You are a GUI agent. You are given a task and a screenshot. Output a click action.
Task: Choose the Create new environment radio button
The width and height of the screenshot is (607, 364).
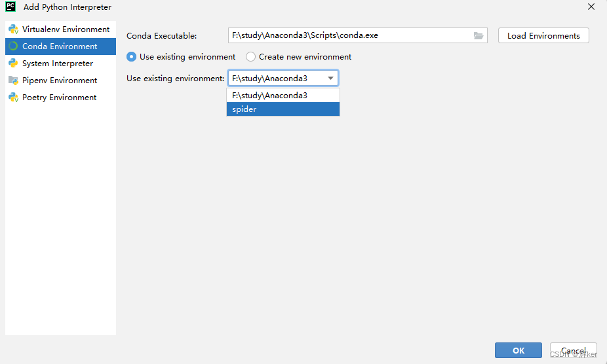point(250,57)
